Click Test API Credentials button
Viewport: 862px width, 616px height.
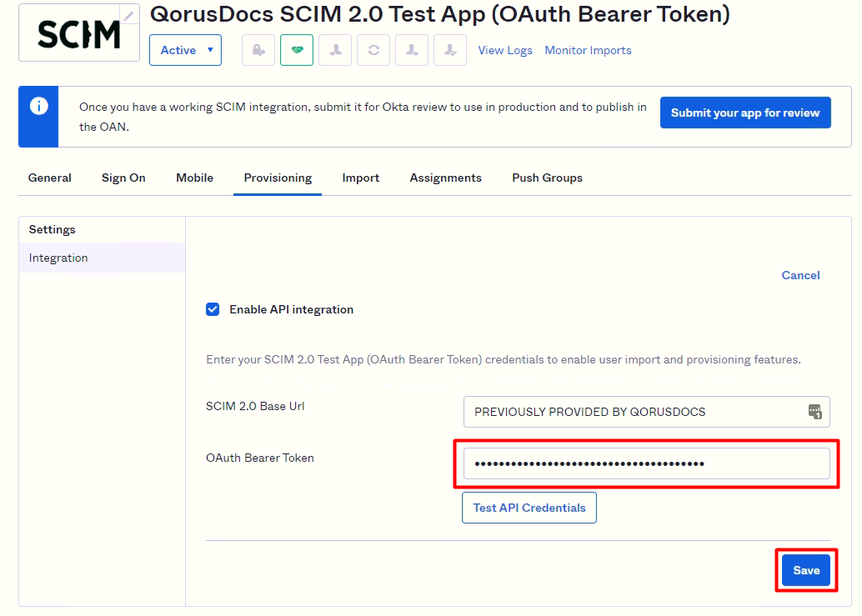point(529,508)
